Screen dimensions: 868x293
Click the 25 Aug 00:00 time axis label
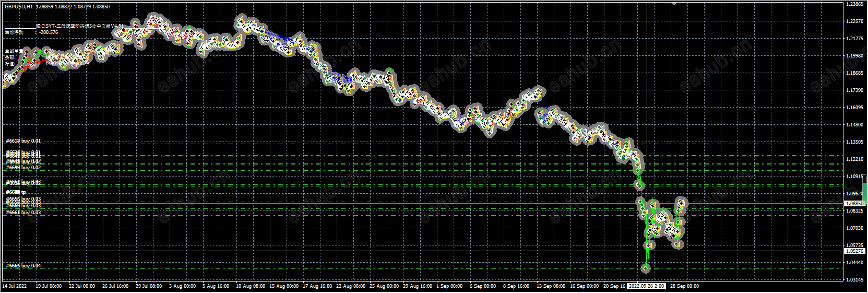click(384, 286)
